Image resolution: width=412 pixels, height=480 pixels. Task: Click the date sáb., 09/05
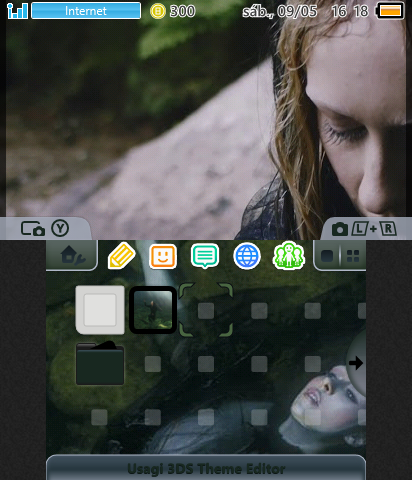[280, 12]
